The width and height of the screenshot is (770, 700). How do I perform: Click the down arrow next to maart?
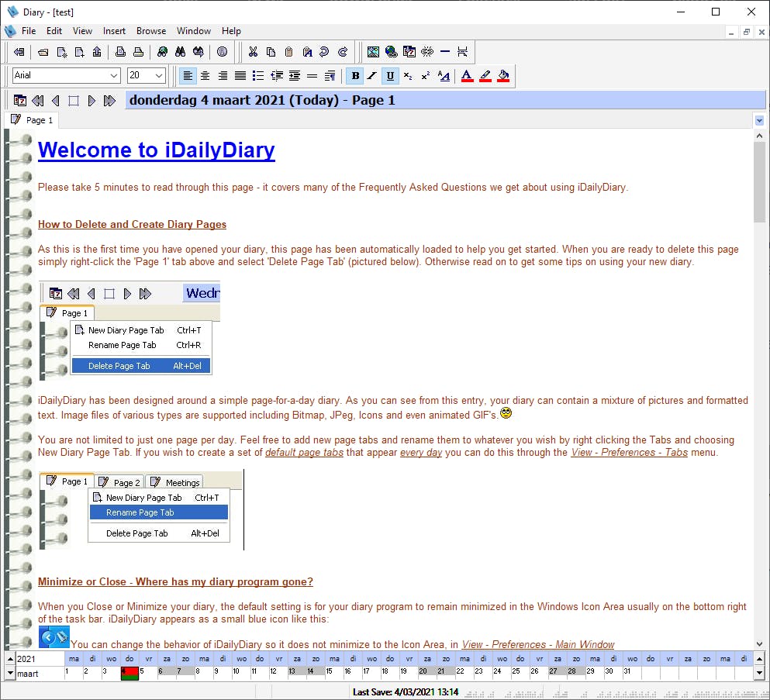(x=10, y=674)
